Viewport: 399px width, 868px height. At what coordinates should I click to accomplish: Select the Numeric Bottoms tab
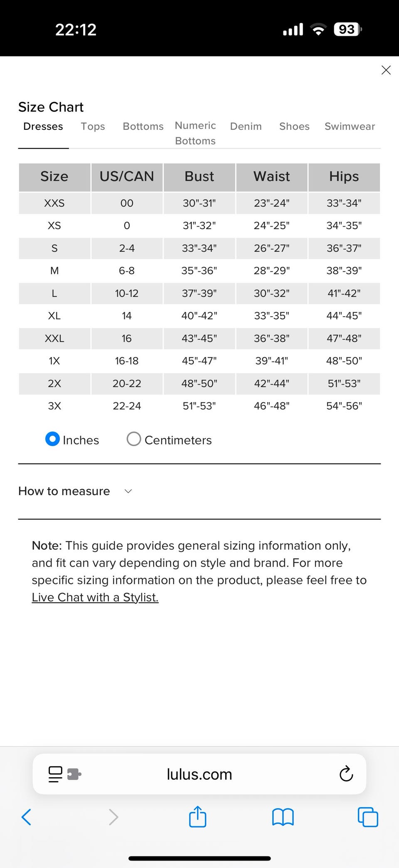coord(195,133)
